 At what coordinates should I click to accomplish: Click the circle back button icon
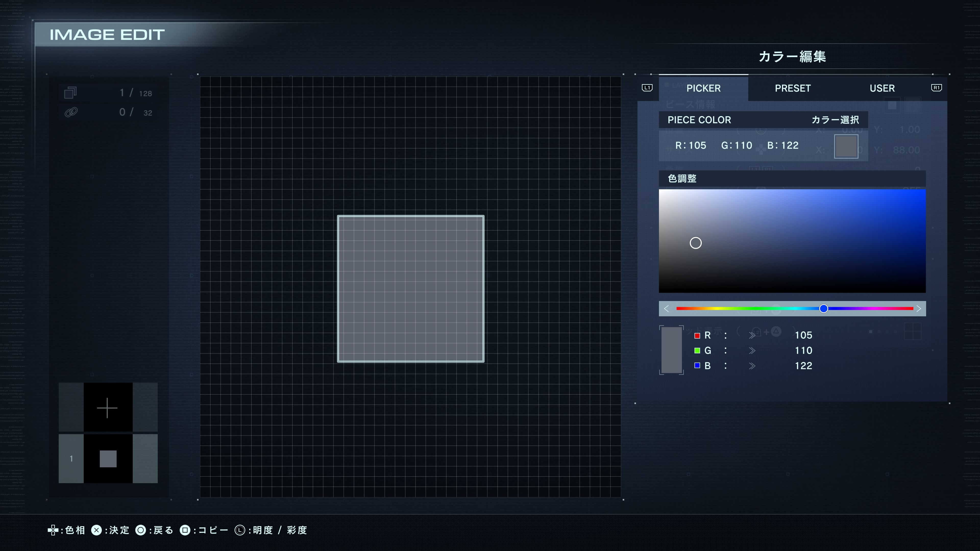pos(141,530)
